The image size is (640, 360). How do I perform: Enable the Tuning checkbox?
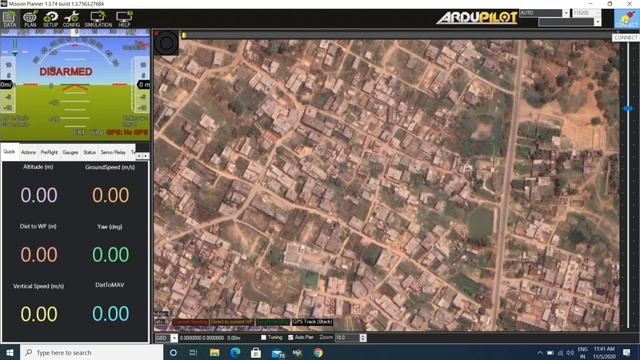tap(263, 338)
